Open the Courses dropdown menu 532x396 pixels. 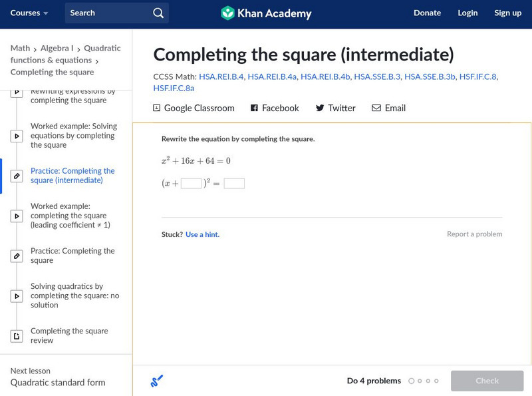[29, 13]
